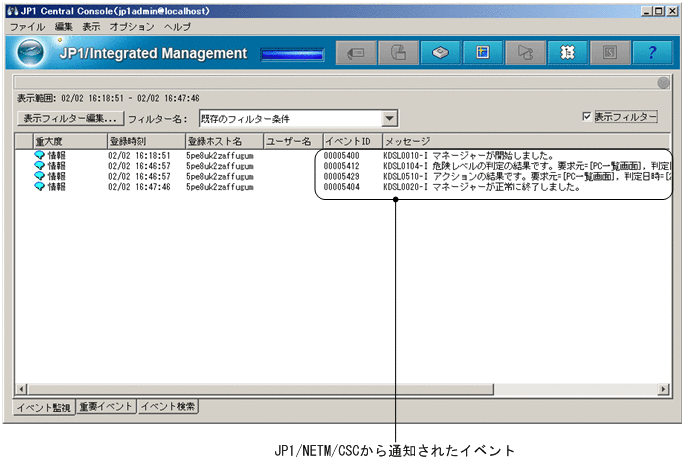Screen dimensions: 685x463
Task: Click the round grey status indicator
Action: coord(663,83)
